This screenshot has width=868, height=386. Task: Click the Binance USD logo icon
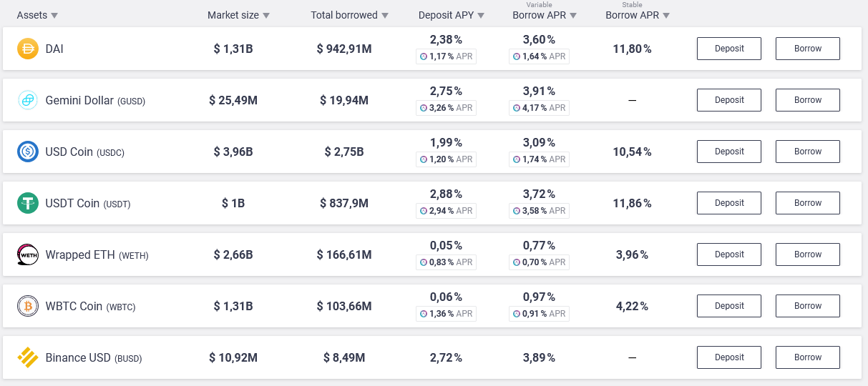(x=28, y=357)
